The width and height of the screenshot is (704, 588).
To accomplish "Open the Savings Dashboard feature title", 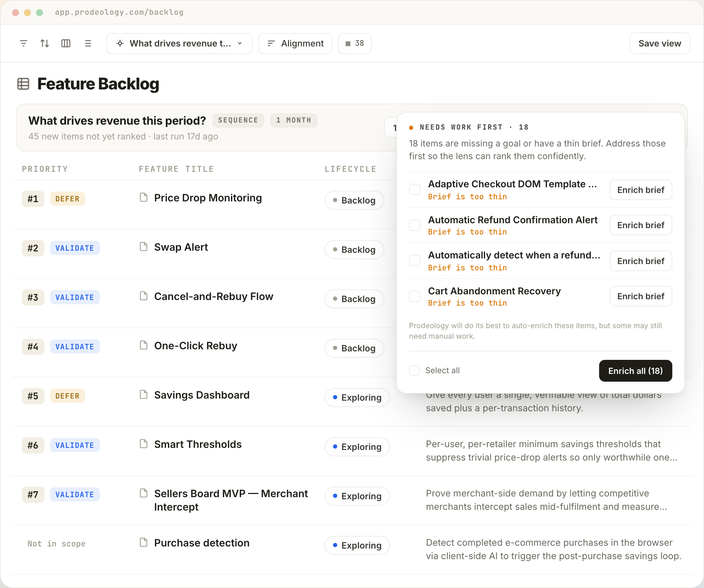I will 202,395.
